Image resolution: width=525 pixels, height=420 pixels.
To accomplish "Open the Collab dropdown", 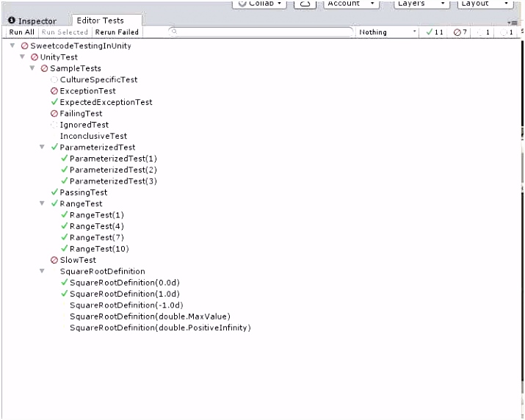I will 259,4.
